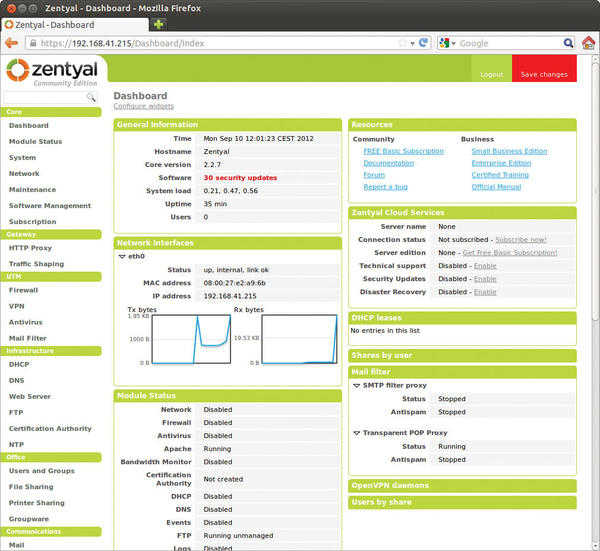This screenshot has height=551, width=600.
Task: Open the System sidebar menu
Action: [22, 158]
